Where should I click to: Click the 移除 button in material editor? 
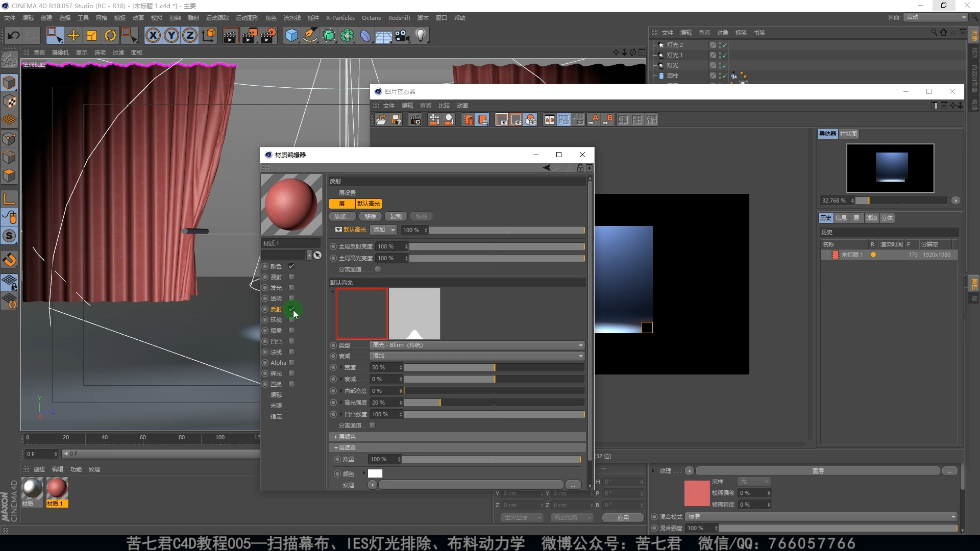371,216
